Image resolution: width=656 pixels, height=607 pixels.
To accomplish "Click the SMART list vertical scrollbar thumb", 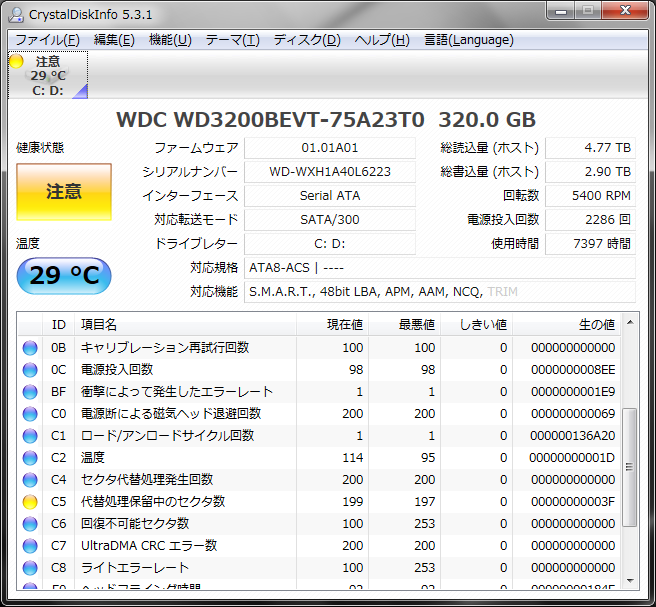I will [630, 467].
